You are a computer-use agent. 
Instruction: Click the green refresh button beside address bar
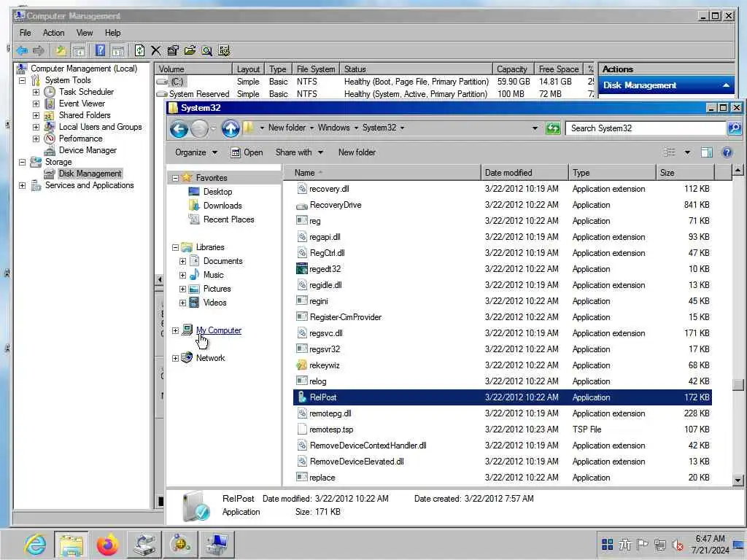(553, 128)
